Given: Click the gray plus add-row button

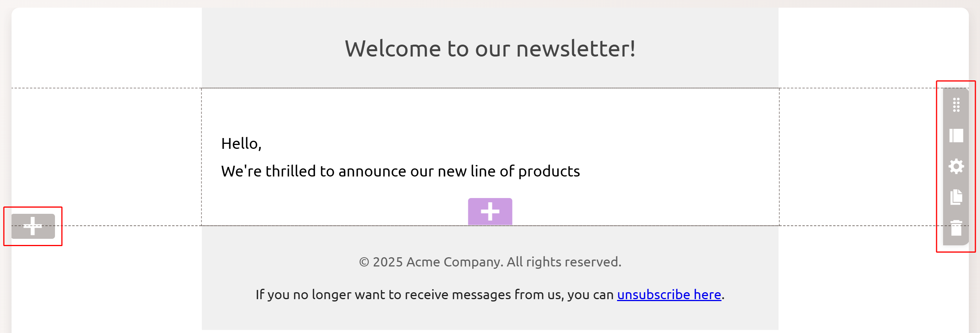Looking at the screenshot, I should pyautogui.click(x=32, y=226).
